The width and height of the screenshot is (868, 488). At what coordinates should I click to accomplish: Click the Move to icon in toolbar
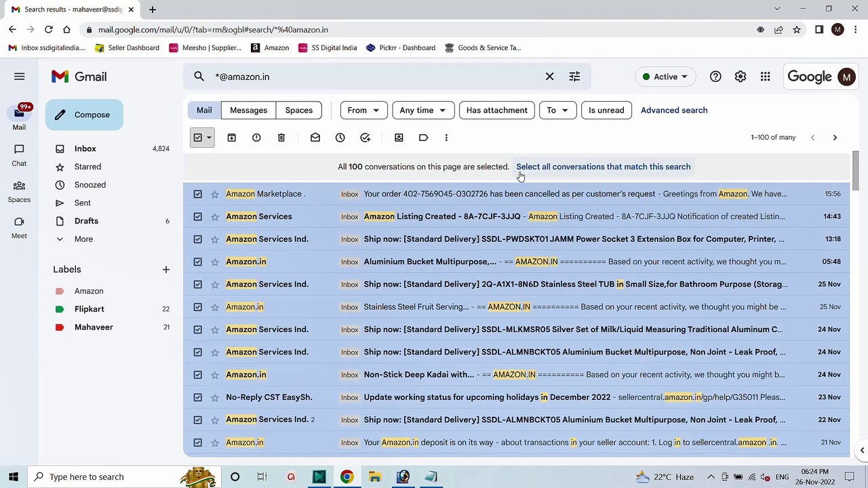click(399, 138)
